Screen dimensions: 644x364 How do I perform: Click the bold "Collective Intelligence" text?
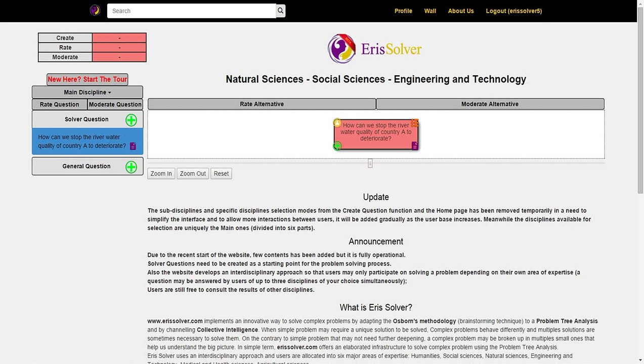(228, 330)
